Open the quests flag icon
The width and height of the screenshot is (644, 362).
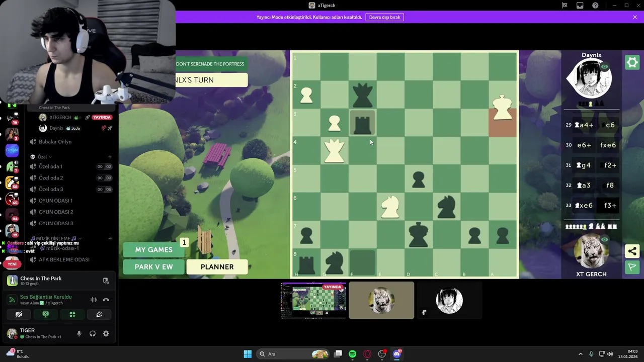click(565, 6)
